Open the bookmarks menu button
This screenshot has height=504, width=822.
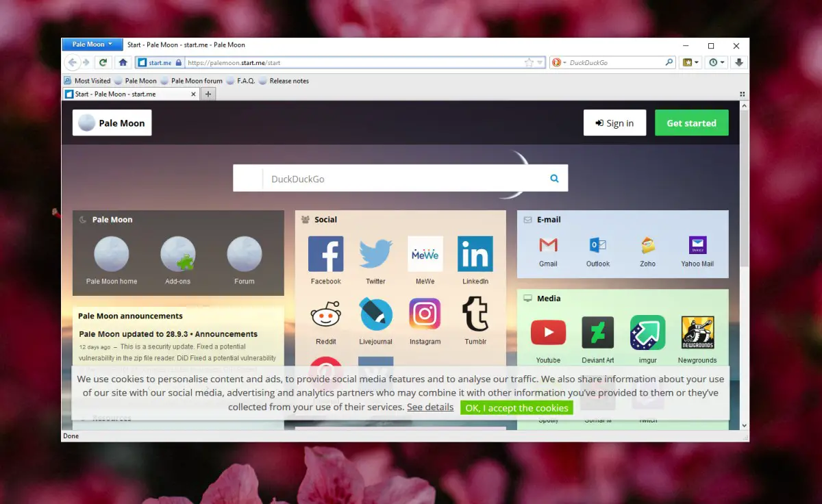pos(690,62)
